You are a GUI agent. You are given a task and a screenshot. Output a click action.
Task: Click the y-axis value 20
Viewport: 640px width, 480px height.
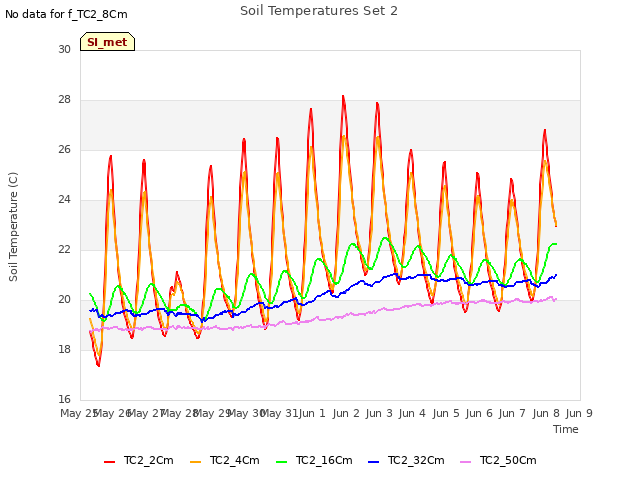(x=64, y=300)
